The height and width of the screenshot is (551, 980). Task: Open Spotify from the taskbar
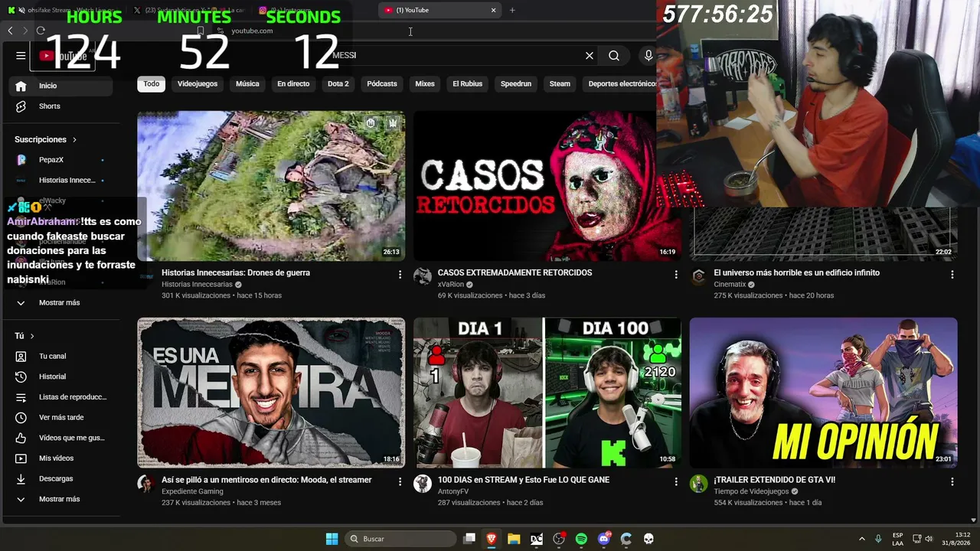click(581, 539)
